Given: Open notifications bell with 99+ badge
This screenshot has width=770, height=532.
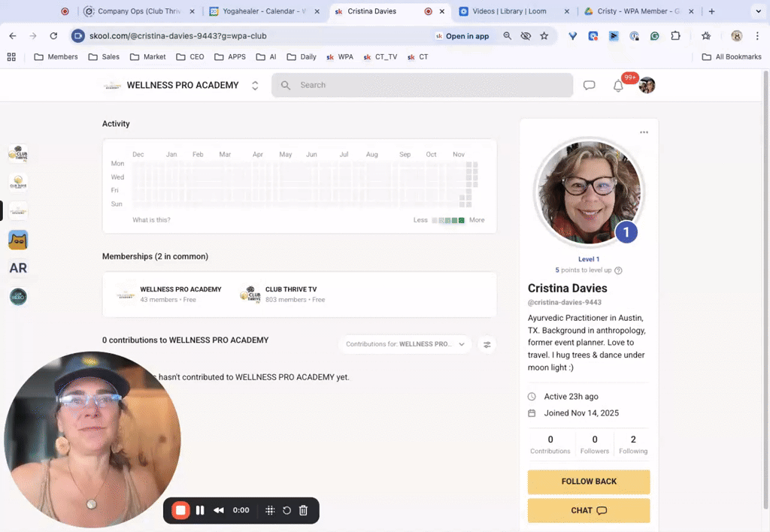Looking at the screenshot, I should click(x=619, y=86).
